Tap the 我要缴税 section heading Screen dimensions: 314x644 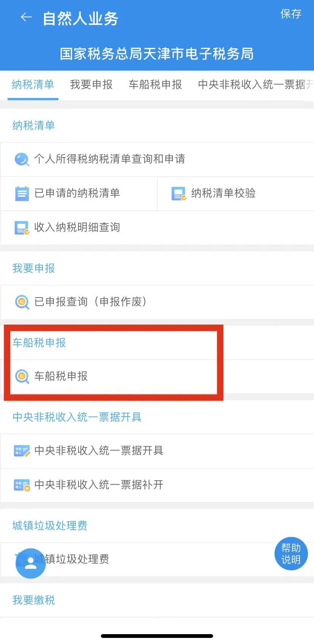click(33, 600)
